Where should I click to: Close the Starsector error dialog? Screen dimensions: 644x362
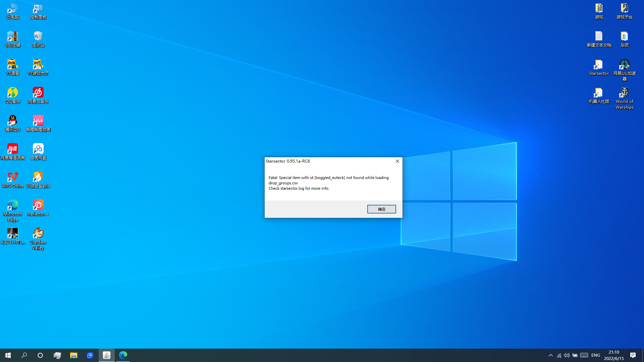pos(397,161)
